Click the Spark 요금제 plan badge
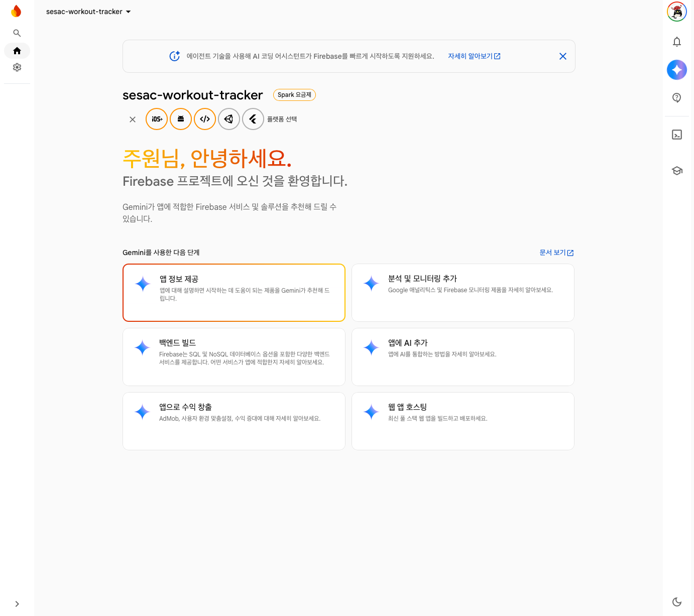The image size is (694, 616). (294, 95)
